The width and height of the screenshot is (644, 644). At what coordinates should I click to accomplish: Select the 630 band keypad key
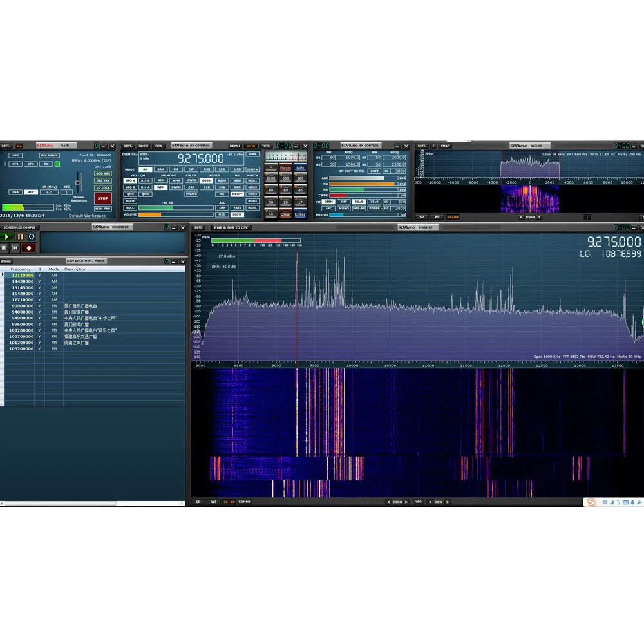[x=285, y=178]
